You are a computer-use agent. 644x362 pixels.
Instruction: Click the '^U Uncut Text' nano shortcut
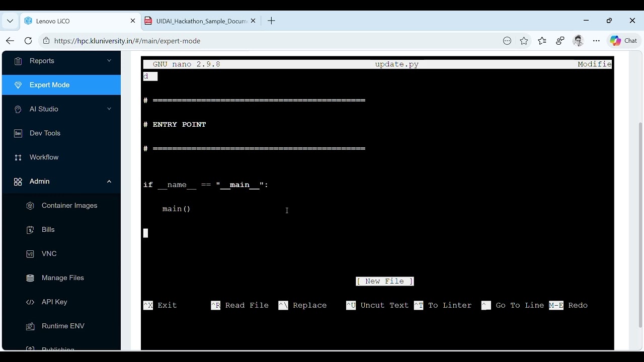coord(377,305)
